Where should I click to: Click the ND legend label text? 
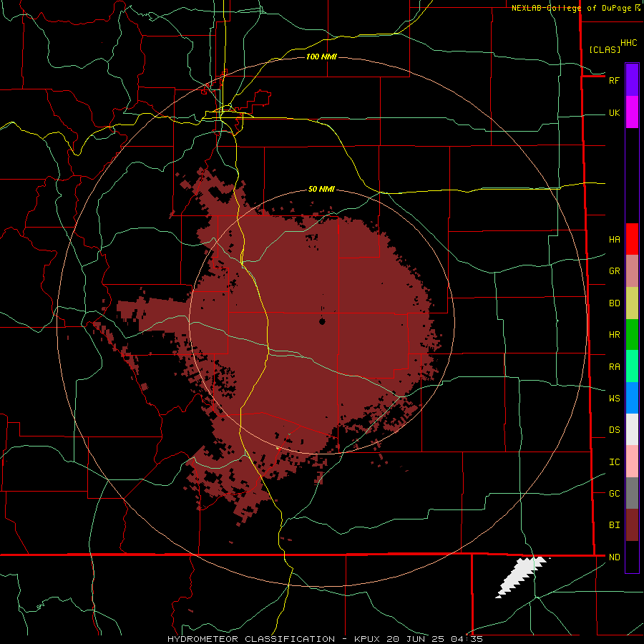(x=614, y=557)
